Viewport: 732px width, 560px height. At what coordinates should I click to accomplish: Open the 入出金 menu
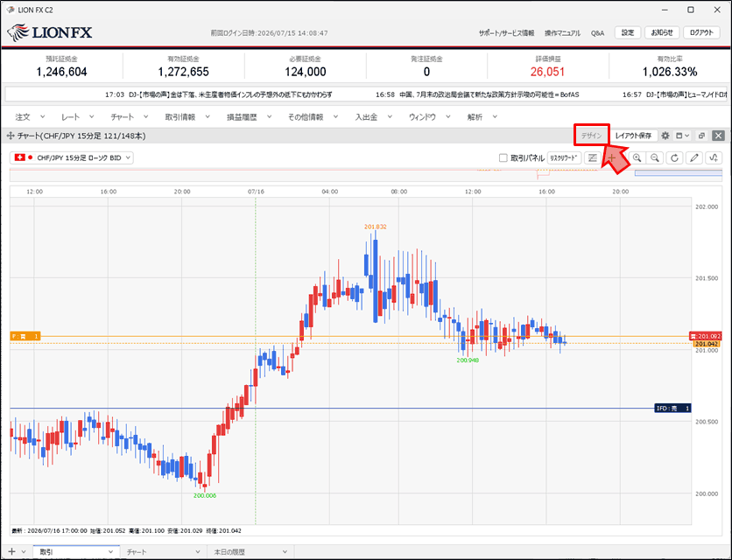(366, 116)
